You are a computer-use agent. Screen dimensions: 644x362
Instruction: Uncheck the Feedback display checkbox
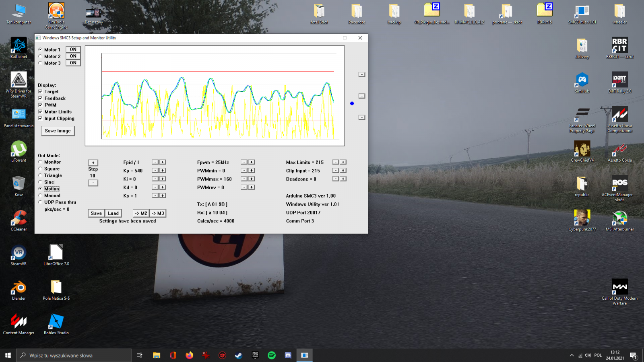pos(40,98)
